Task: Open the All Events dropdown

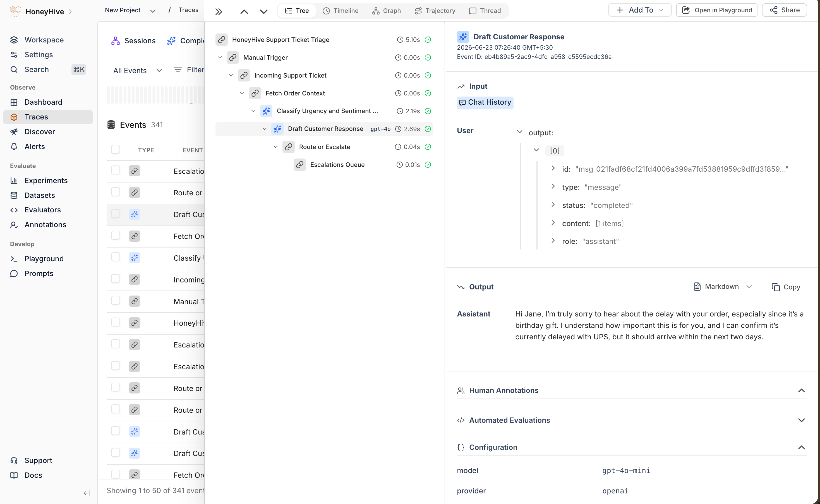Action: coord(137,70)
